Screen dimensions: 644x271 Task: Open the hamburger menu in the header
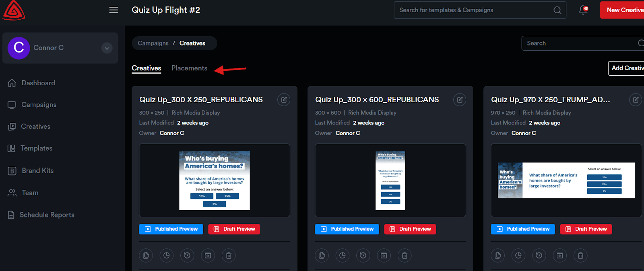click(114, 10)
